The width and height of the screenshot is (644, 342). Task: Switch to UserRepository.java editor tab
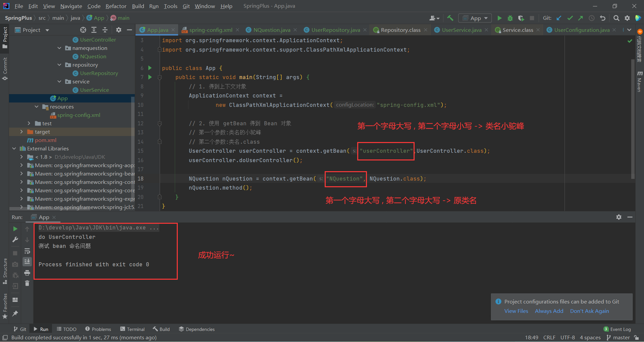(335, 30)
